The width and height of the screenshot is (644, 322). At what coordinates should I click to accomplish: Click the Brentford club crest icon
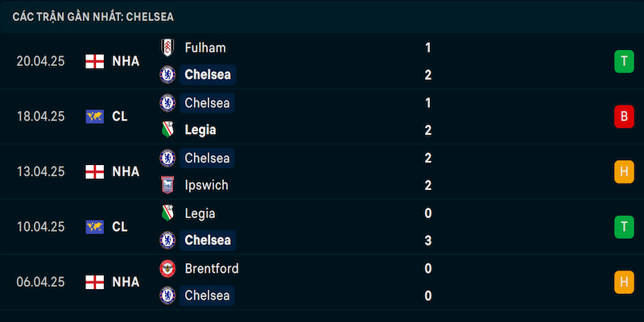tap(167, 269)
